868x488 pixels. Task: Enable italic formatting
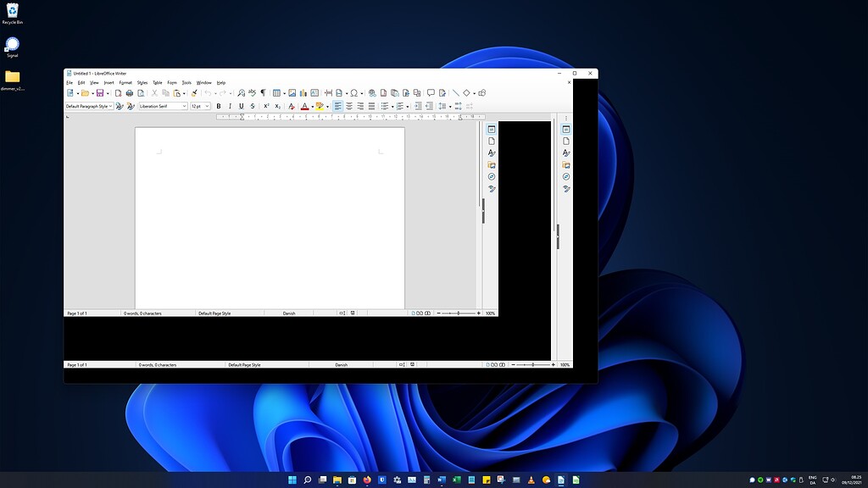point(230,106)
